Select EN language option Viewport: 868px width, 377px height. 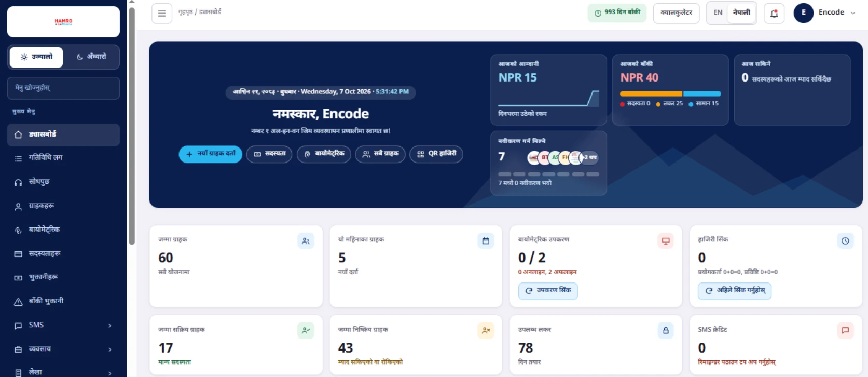(718, 13)
